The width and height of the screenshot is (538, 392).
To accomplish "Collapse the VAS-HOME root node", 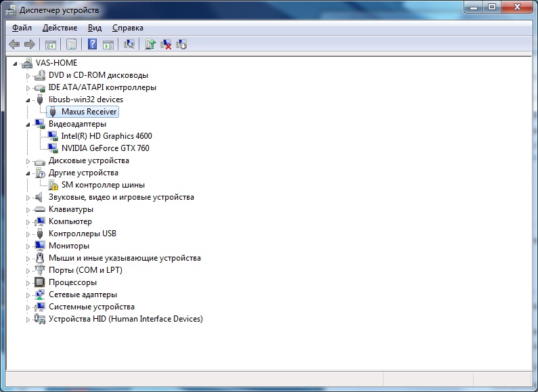I will pyautogui.click(x=15, y=64).
